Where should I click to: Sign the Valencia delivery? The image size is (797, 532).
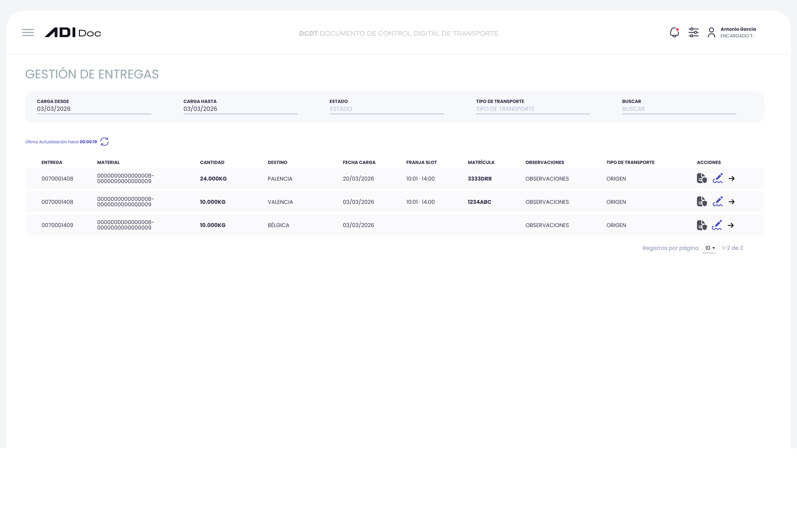tap(717, 202)
